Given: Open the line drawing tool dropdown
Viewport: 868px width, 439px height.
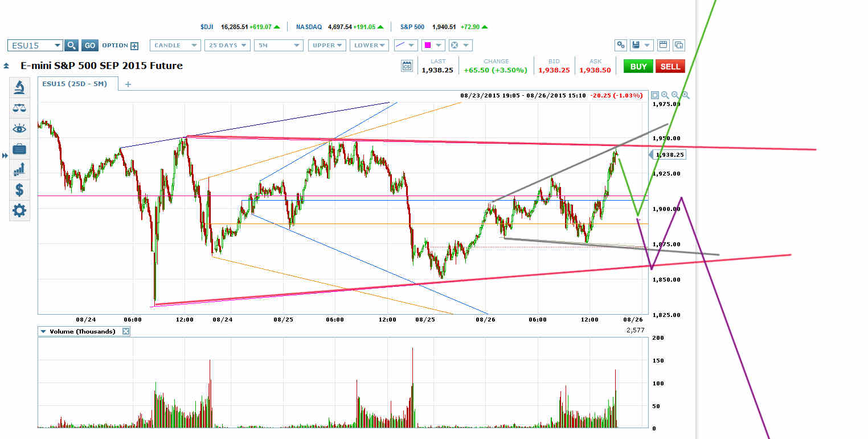Looking at the screenshot, I should click(406, 45).
